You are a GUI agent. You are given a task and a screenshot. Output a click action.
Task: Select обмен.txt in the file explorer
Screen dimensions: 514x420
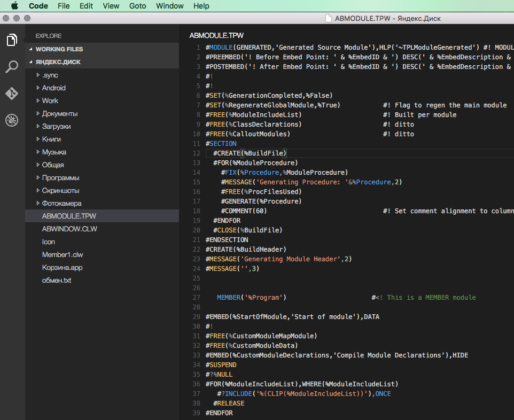pyautogui.click(x=57, y=280)
